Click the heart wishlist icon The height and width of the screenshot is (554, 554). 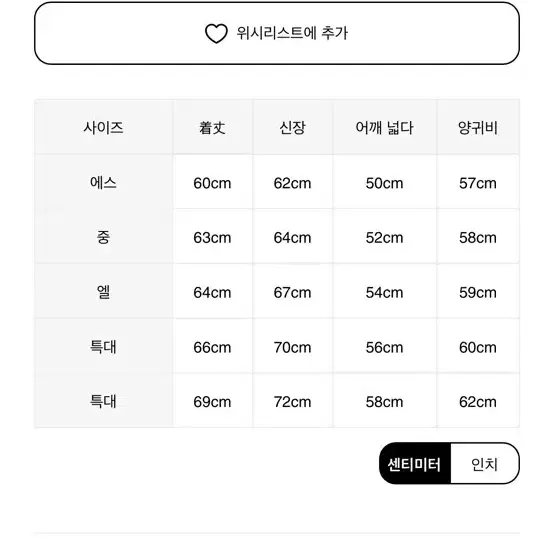tap(216, 34)
